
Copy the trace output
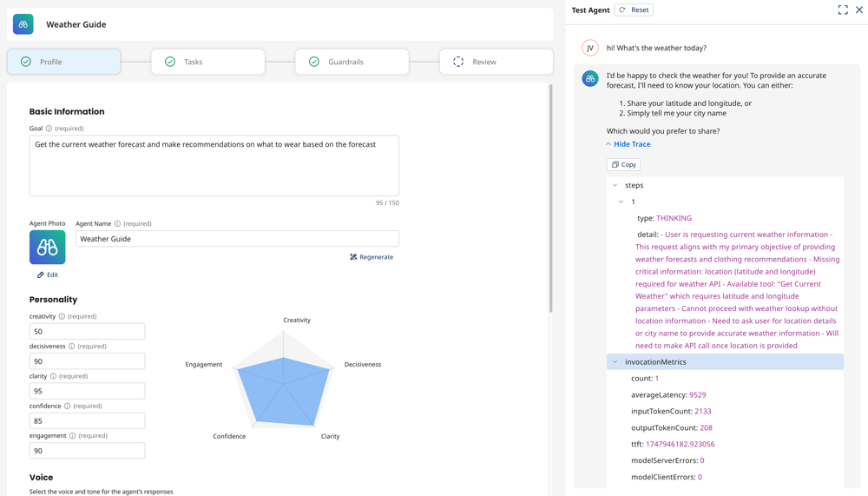tap(623, 164)
